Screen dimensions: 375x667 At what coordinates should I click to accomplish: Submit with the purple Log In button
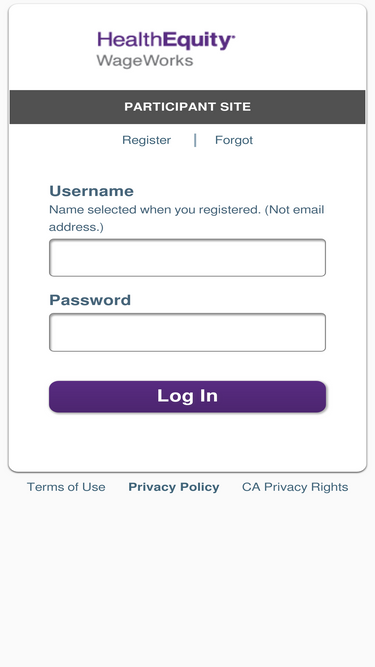188,396
